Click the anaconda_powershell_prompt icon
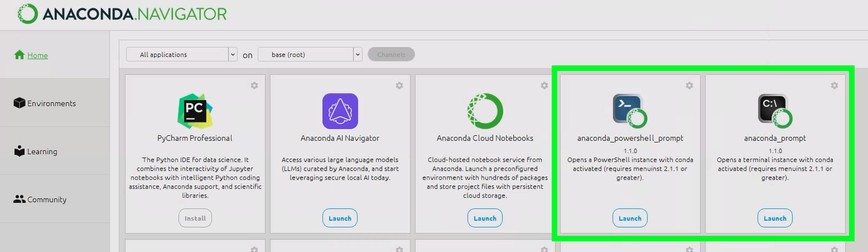Image resolution: width=868 pixels, height=252 pixels. pyautogui.click(x=630, y=111)
